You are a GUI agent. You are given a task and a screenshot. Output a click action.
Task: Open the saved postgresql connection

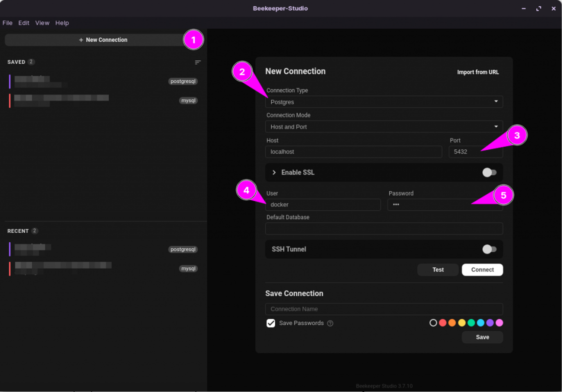pyautogui.click(x=103, y=81)
